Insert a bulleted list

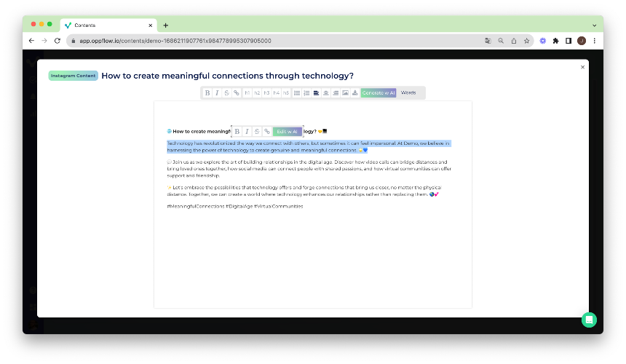[x=297, y=93]
